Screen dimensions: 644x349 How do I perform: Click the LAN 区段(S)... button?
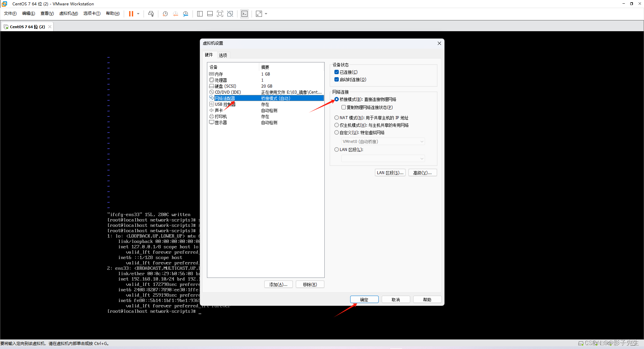click(390, 173)
